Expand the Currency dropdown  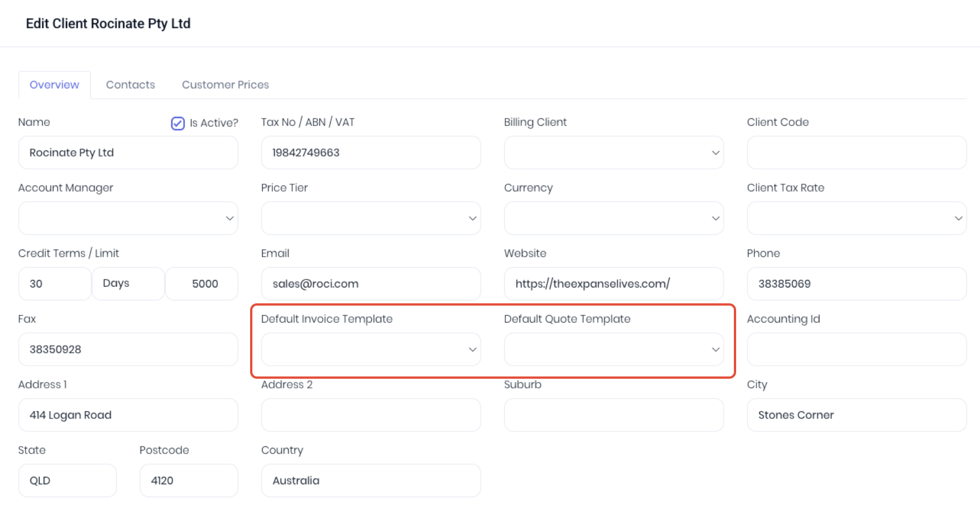point(614,218)
